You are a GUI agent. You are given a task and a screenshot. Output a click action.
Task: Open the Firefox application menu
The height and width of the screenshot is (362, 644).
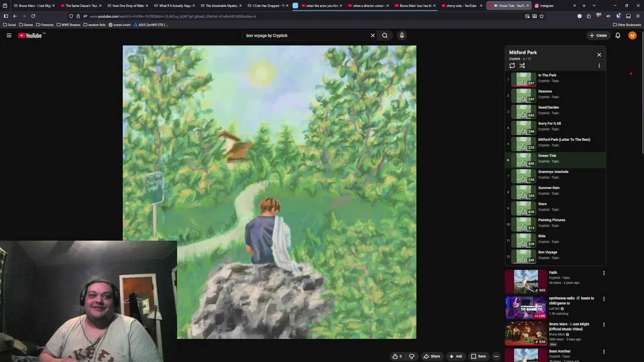tap(638, 16)
